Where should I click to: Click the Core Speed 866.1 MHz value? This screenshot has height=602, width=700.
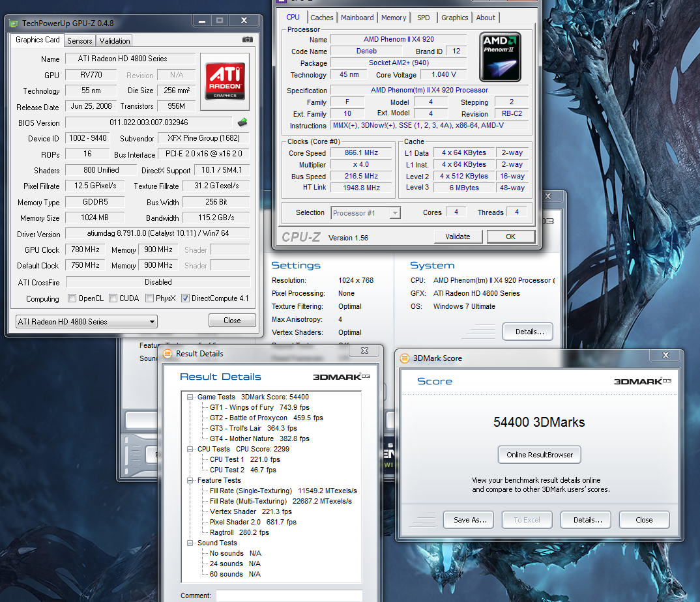[x=361, y=152]
